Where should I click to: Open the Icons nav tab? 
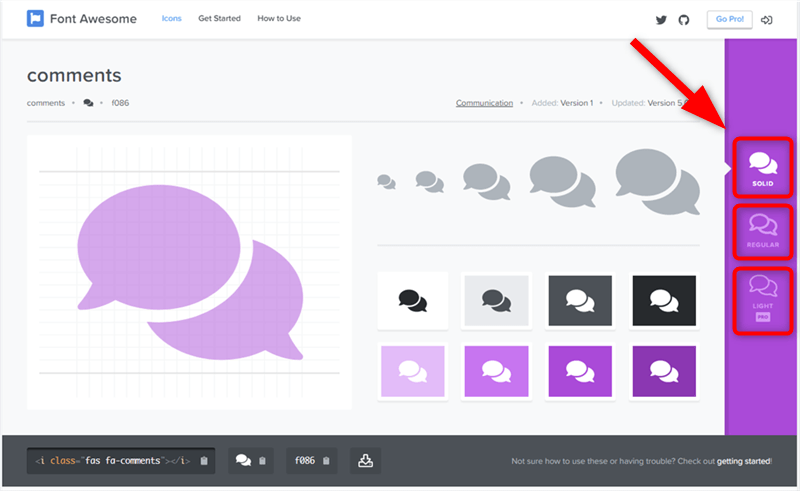tap(171, 19)
